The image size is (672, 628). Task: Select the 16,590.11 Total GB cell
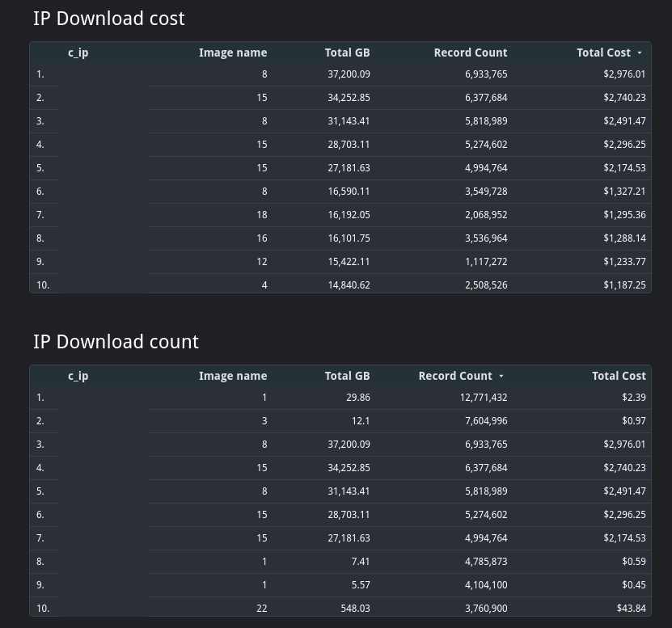click(x=349, y=192)
